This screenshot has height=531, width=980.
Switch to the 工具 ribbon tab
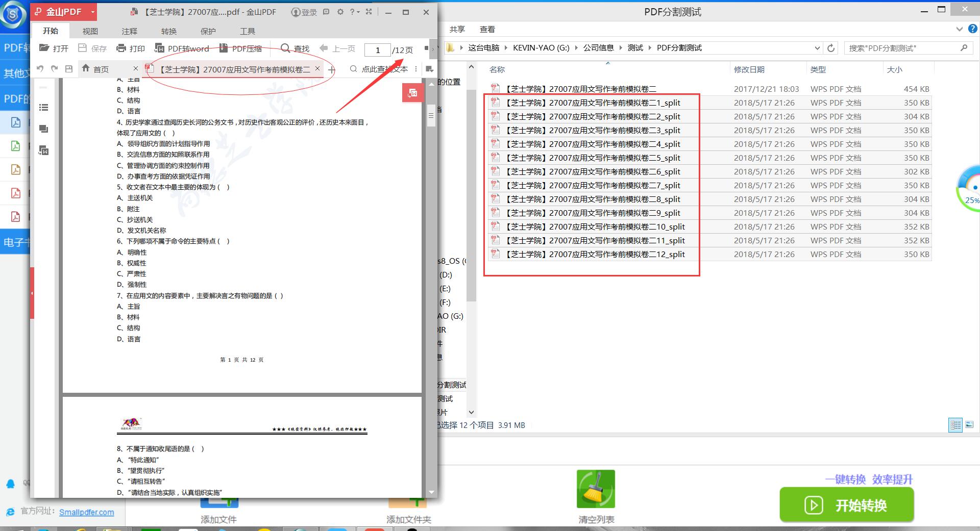[x=247, y=31]
